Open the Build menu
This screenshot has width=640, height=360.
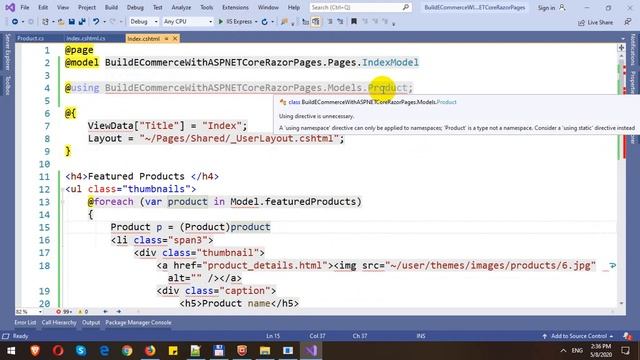click(x=111, y=7)
